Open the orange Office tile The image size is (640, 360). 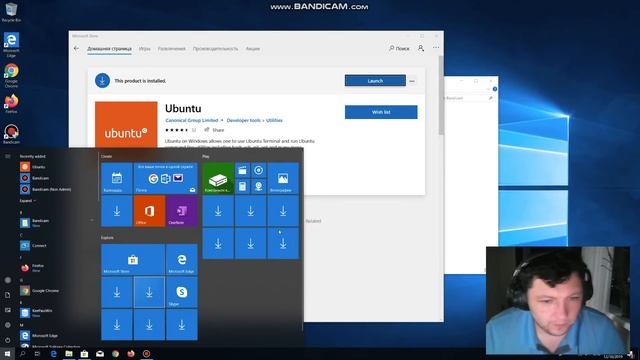(149, 211)
